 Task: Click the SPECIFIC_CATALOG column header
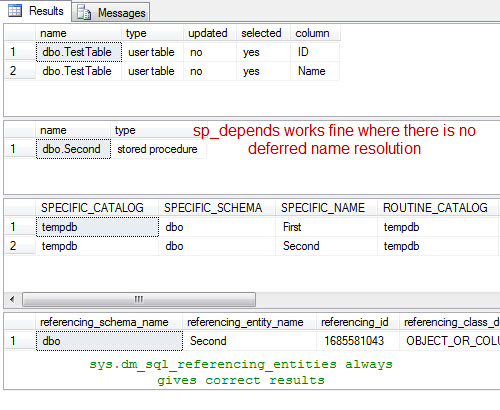(97, 208)
